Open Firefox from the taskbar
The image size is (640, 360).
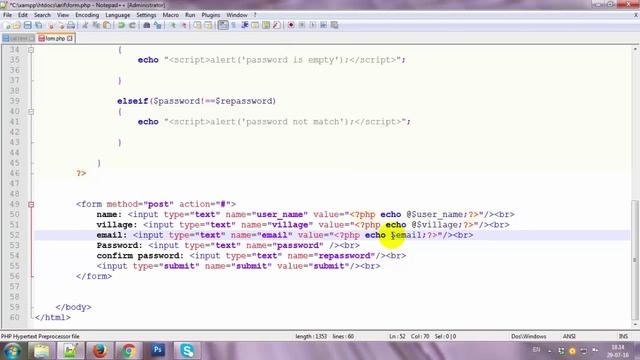(x=99, y=351)
